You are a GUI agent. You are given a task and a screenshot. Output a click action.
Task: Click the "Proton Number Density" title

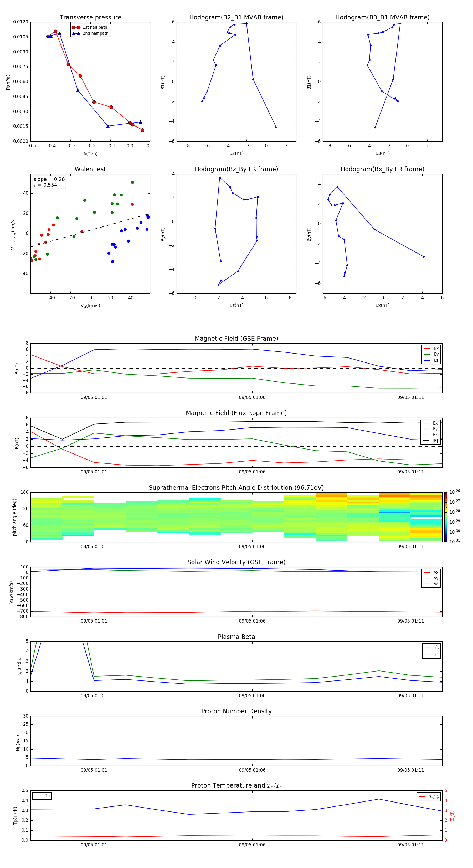pyautogui.click(x=236, y=711)
